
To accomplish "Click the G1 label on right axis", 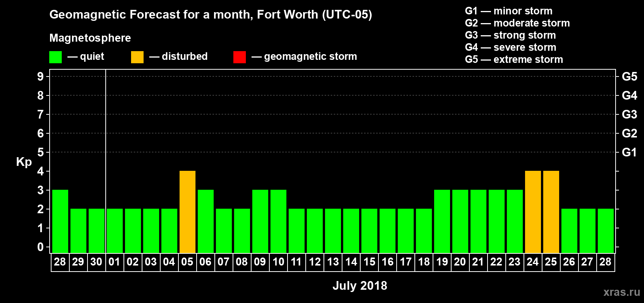I will point(629,152).
